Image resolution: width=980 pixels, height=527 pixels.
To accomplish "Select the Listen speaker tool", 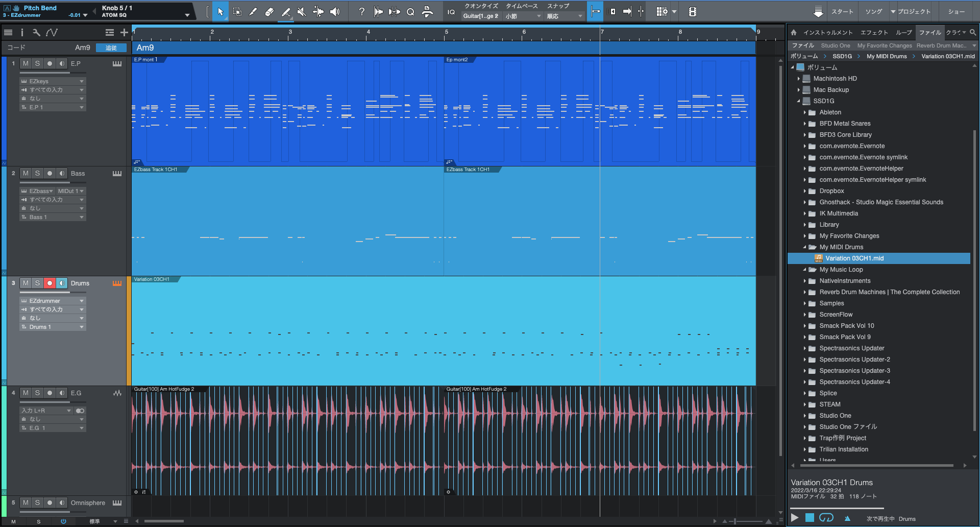I will click(x=335, y=12).
